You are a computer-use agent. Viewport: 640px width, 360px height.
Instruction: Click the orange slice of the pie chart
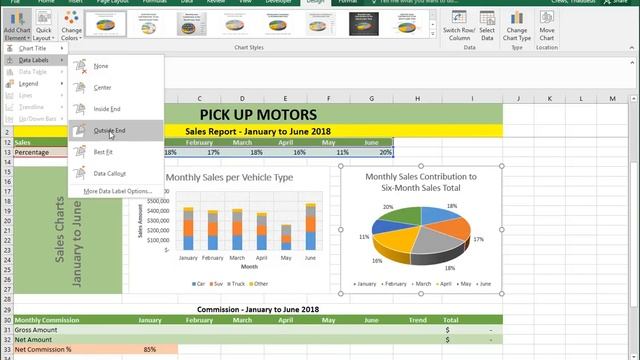pos(451,229)
